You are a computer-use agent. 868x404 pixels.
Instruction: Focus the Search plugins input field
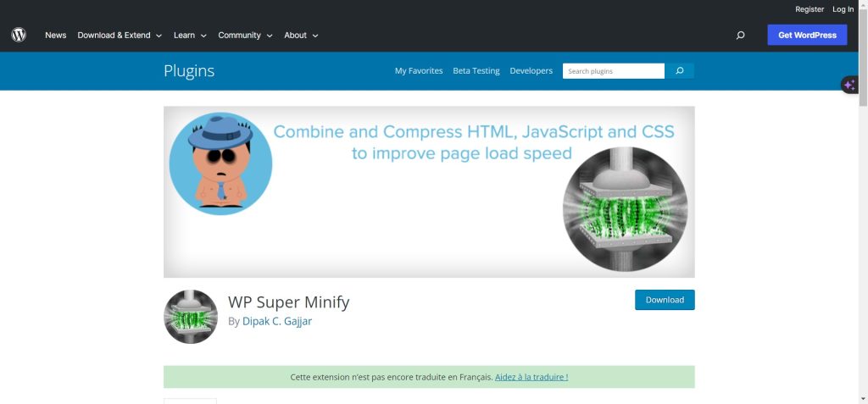(613, 71)
